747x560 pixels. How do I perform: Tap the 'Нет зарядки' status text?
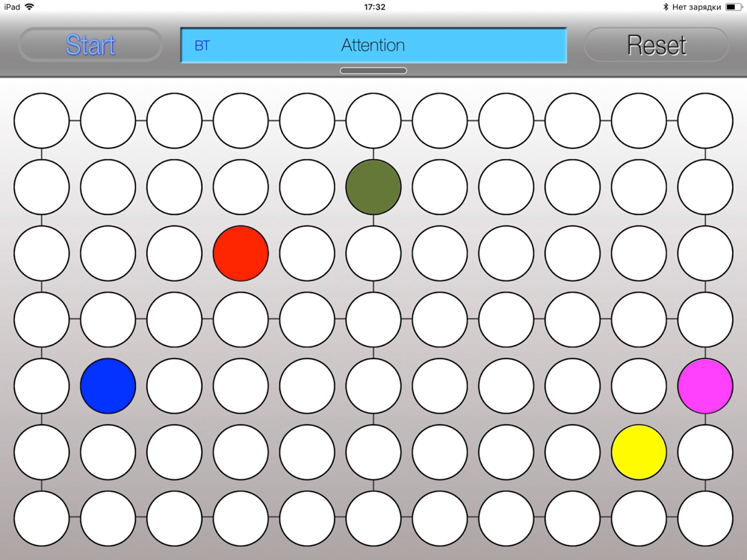(696, 7)
